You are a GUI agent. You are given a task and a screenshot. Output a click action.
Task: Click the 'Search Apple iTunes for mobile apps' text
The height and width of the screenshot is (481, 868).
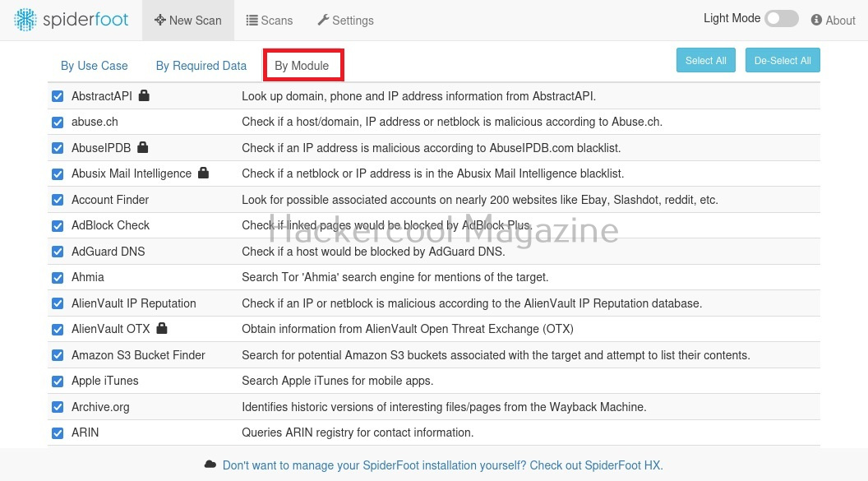(338, 381)
